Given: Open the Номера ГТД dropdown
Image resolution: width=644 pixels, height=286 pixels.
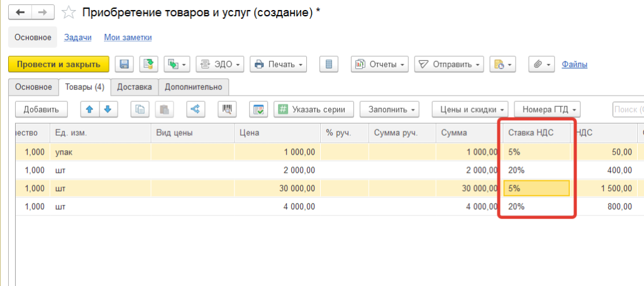Looking at the screenshot, I should (x=547, y=109).
